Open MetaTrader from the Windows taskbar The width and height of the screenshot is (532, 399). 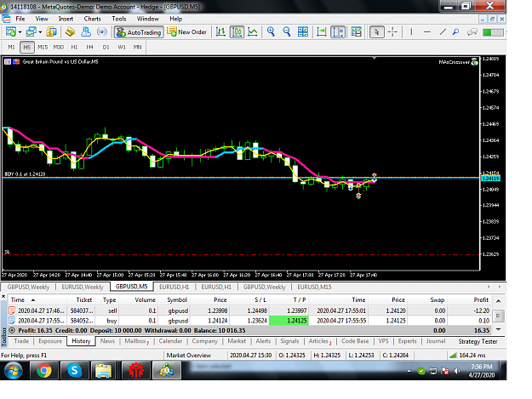coord(166,371)
